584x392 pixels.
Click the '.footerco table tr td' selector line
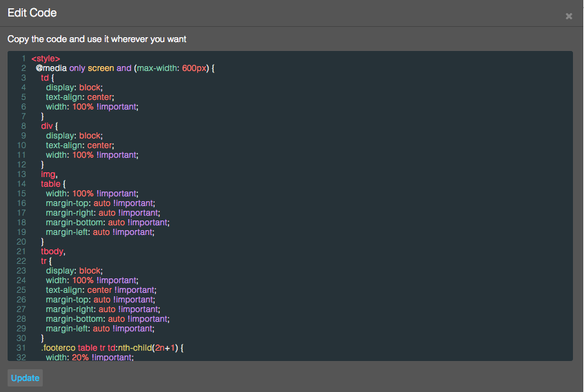[x=112, y=348]
